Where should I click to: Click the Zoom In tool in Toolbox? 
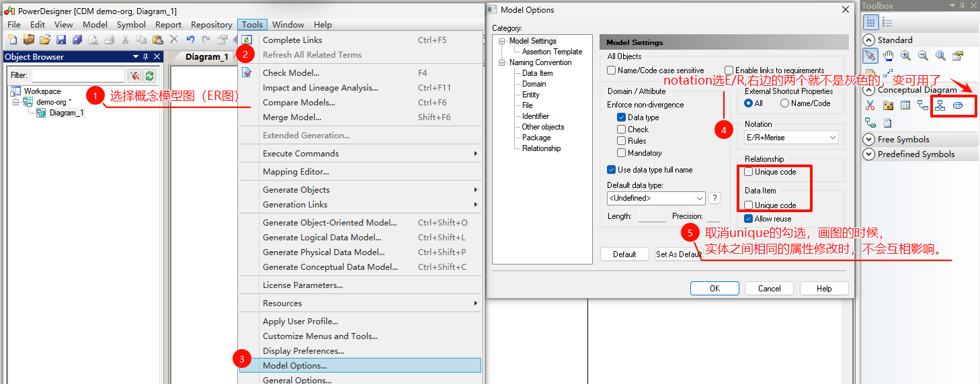[x=905, y=56]
